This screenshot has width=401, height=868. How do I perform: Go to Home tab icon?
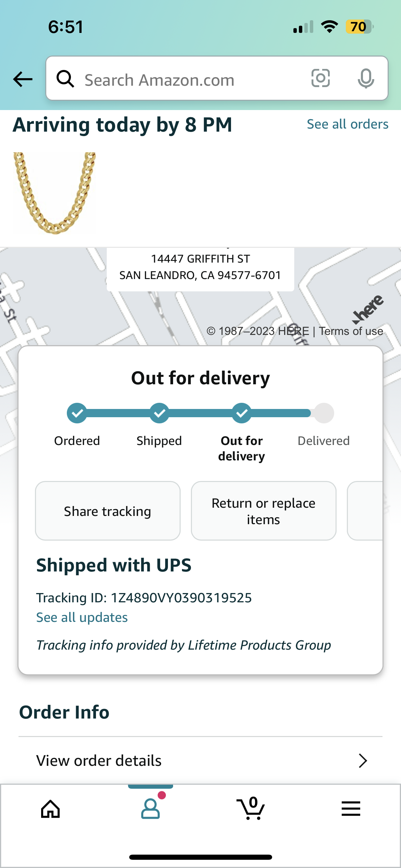pos(50,809)
